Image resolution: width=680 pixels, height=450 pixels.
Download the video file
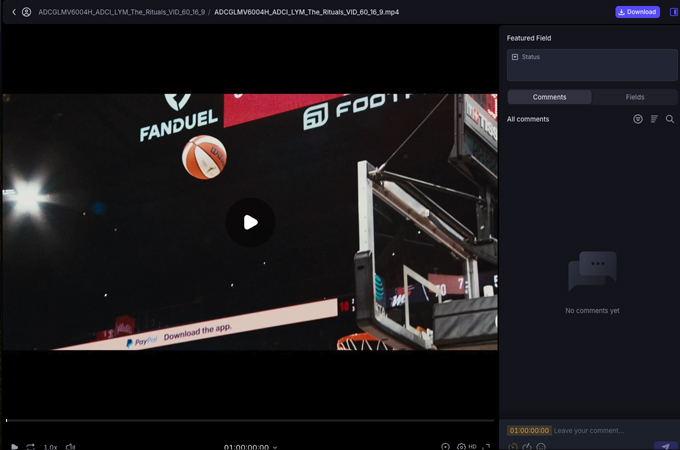(x=637, y=12)
